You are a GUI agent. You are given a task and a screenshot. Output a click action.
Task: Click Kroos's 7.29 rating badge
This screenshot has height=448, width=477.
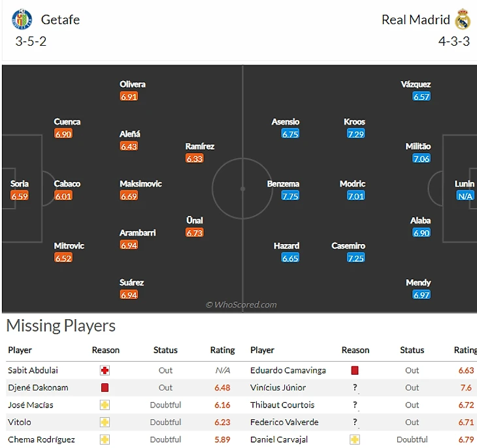click(x=355, y=133)
